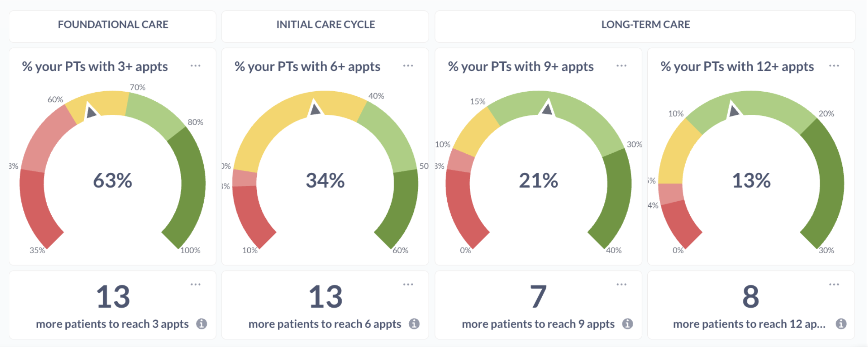Viewport: 868px width, 347px height.
Task: Open ellipsis menu on 12+ appts gauge card
Action: [834, 66]
